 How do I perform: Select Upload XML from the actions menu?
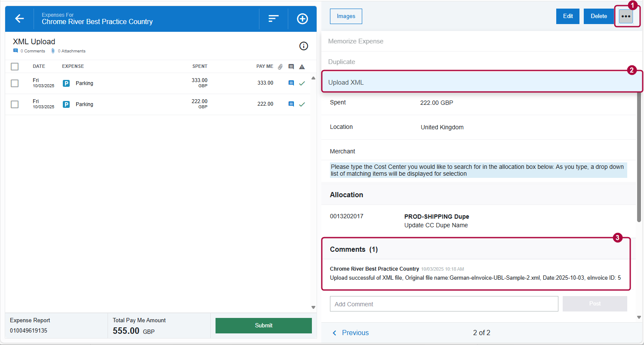point(346,82)
